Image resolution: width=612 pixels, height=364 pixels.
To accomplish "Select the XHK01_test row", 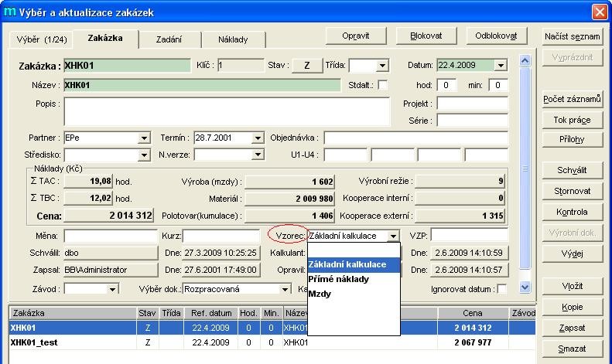I will click(x=272, y=342).
